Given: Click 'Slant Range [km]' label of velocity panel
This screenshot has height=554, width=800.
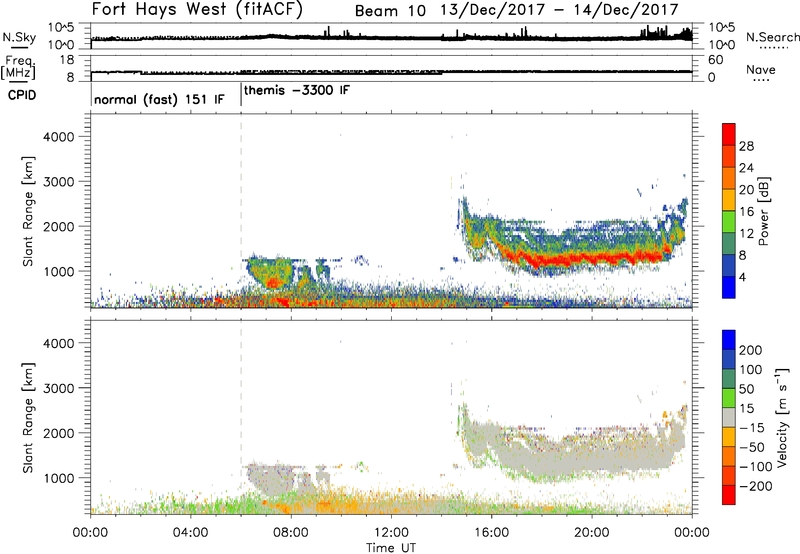Looking at the screenshot, I should tap(28, 418).
